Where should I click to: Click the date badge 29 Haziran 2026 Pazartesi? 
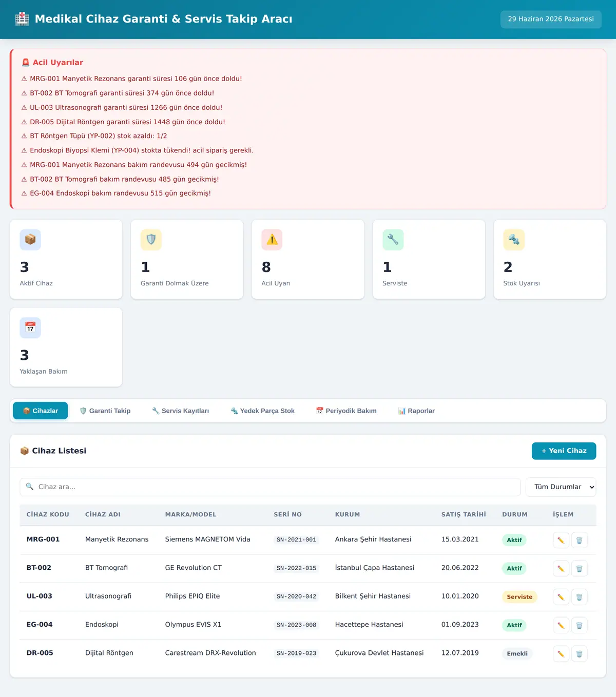click(551, 19)
